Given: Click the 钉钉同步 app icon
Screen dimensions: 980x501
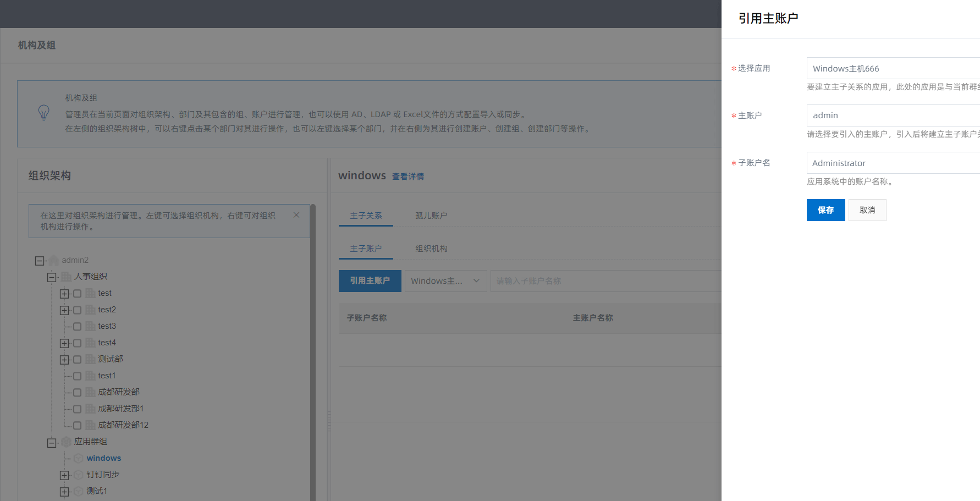Looking at the screenshot, I should (79, 475).
